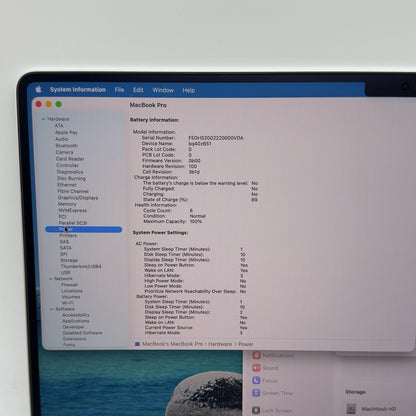The height and width of the screenshot is (416, 416).
Task: Collapse the Hardware section
Action: click(43, 119)
